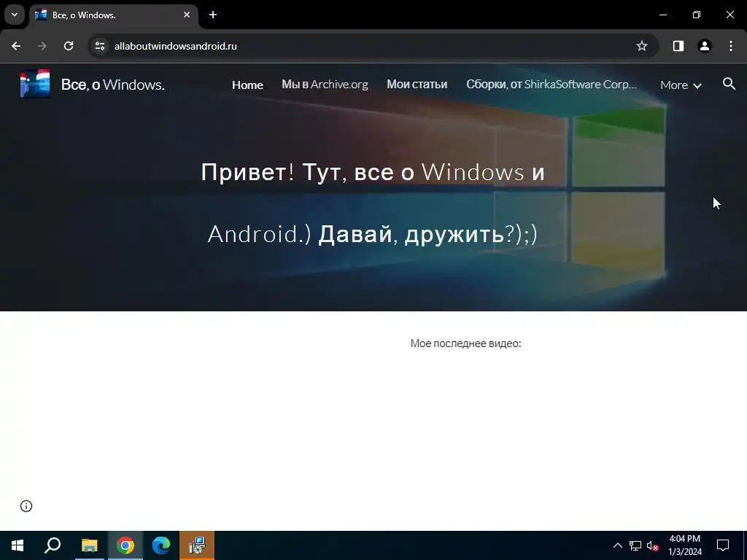Minimize the Chrome window
The height and width of the screenshot is (560, 747).
click(x=662, y=15)
